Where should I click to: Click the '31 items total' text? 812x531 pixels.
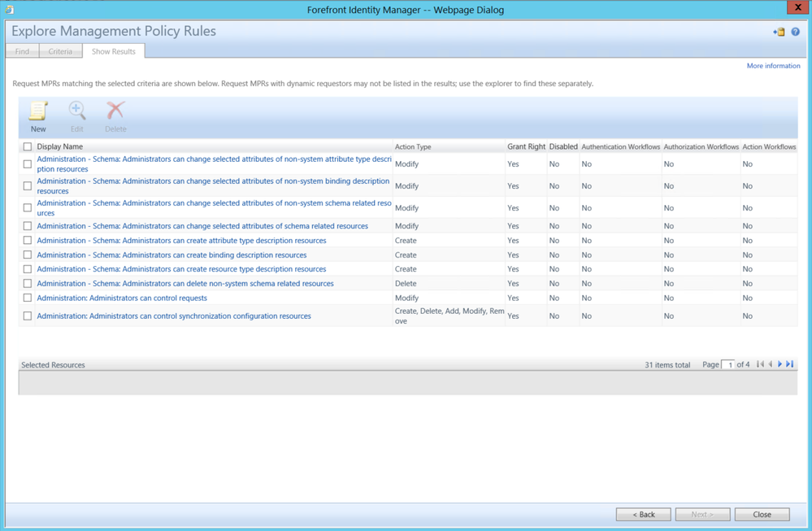click(667, 364)
